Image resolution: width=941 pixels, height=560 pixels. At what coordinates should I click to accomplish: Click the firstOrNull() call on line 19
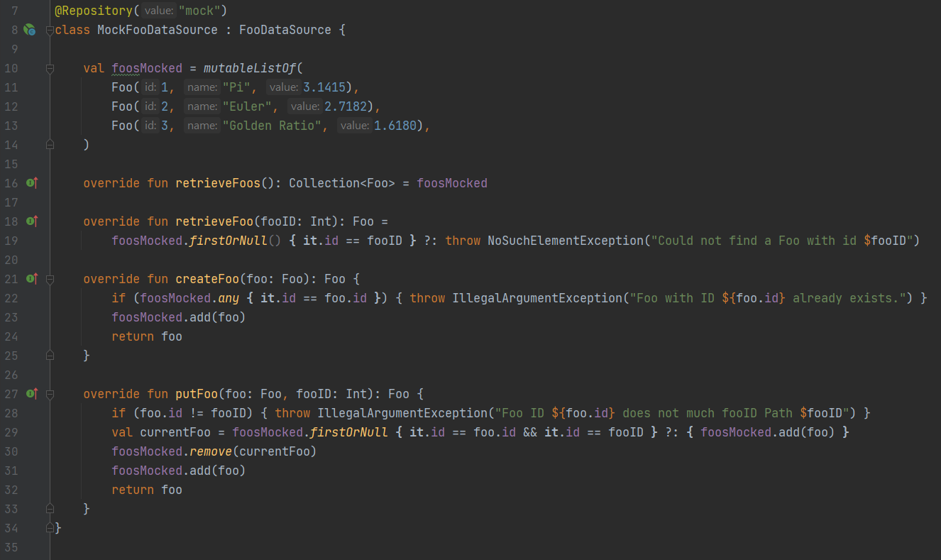(236, 241)
